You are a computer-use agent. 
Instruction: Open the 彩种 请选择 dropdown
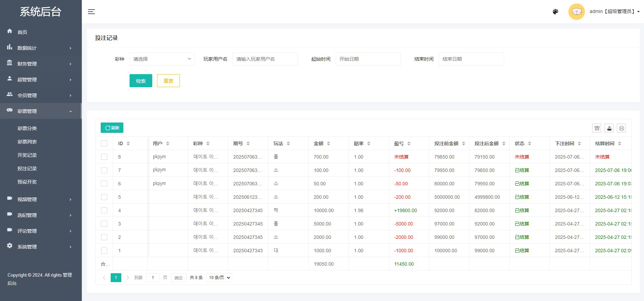click(x=162, y=59)
